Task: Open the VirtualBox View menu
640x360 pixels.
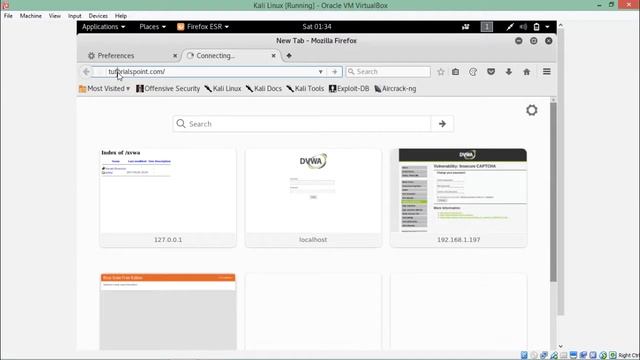Action: [55, 16]
